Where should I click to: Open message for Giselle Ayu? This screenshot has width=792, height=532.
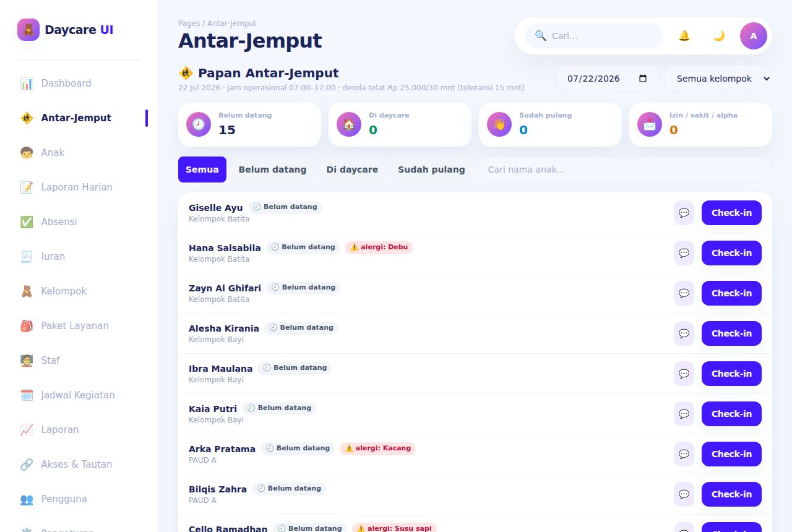click(x=684, y=213)
